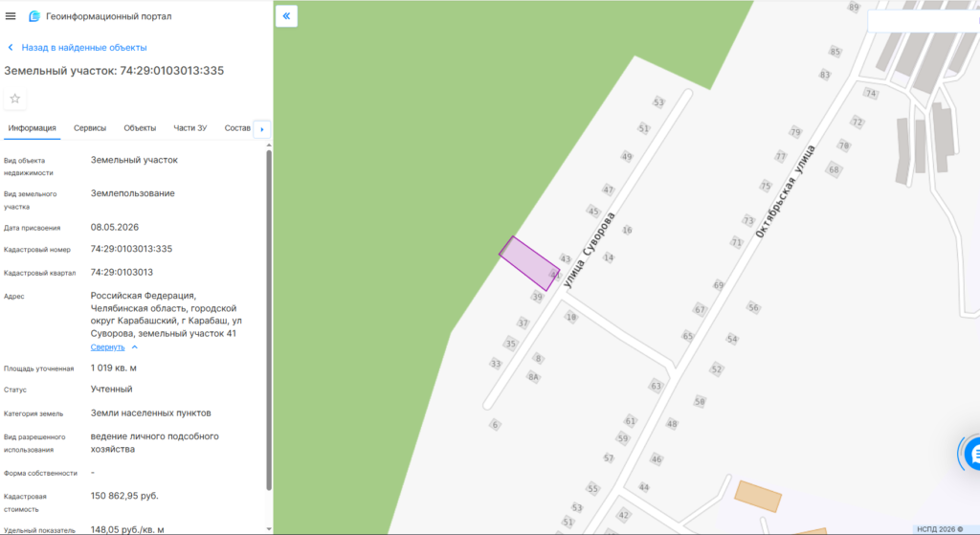Click heading Земельный участок: 74:29:0103013:335
Image resolution: width=980 pixels, height=535 pixels.
point(114,71)
